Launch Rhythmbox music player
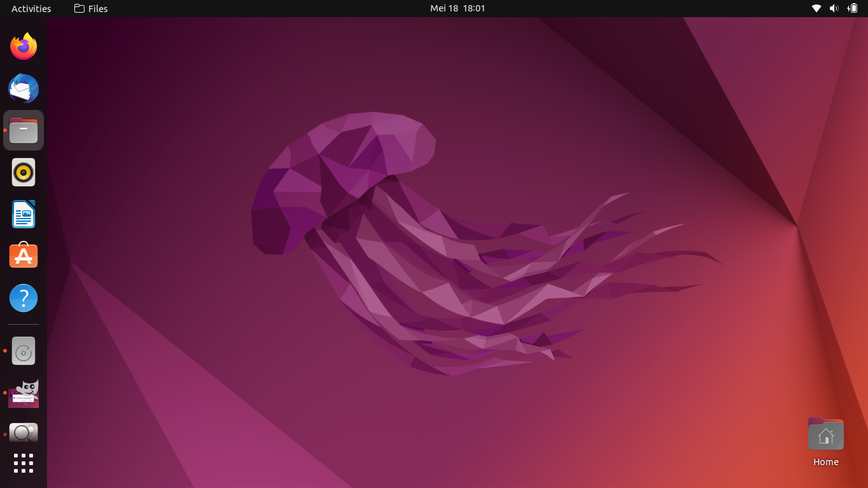 24,172
